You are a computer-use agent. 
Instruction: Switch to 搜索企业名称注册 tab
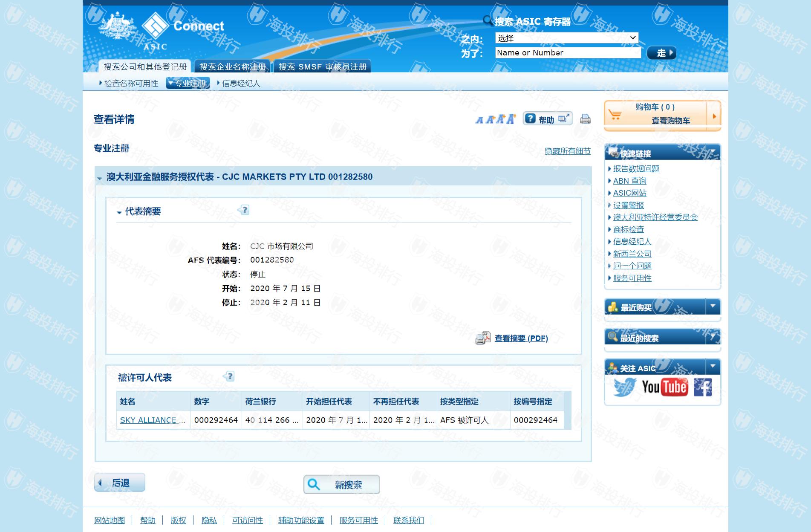pos(232,66)
